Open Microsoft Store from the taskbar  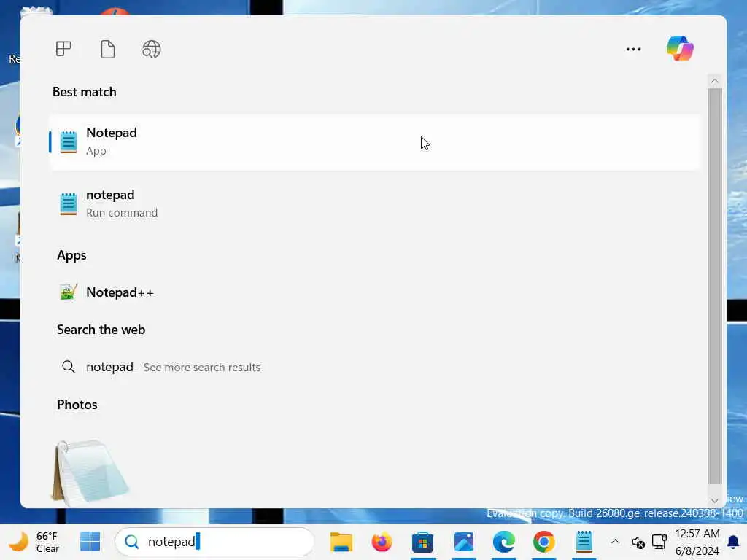[x=422, y=542]
